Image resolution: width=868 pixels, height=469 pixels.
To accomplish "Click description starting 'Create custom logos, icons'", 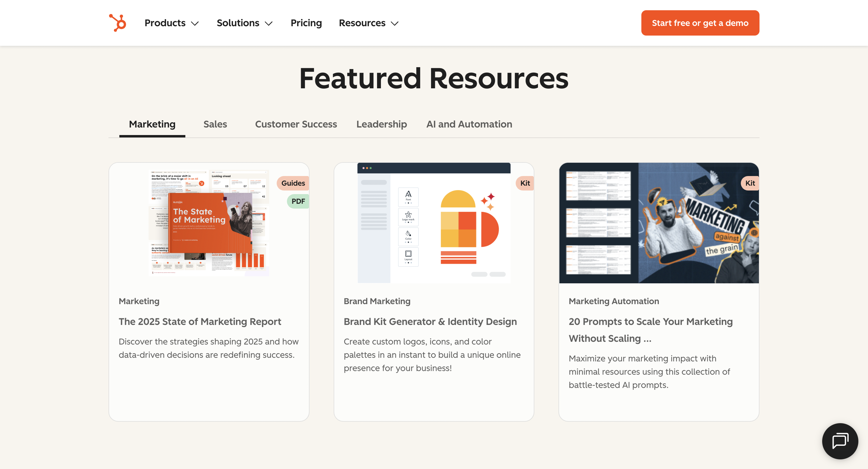I will click(432, 355).
